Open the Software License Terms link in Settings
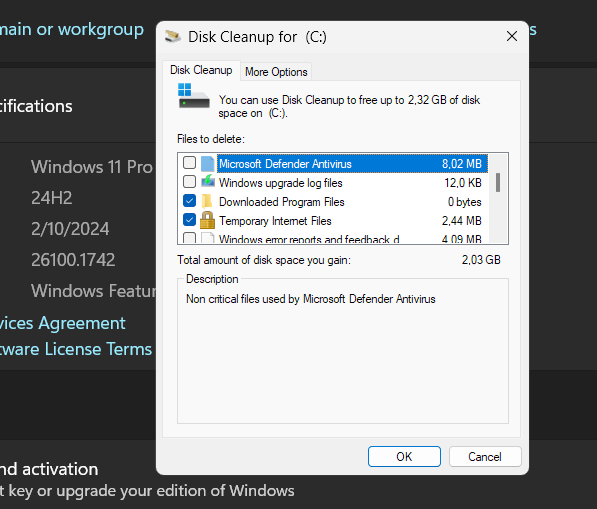The height and width of the screenshot is (509, 597). (x=76, y=349)
